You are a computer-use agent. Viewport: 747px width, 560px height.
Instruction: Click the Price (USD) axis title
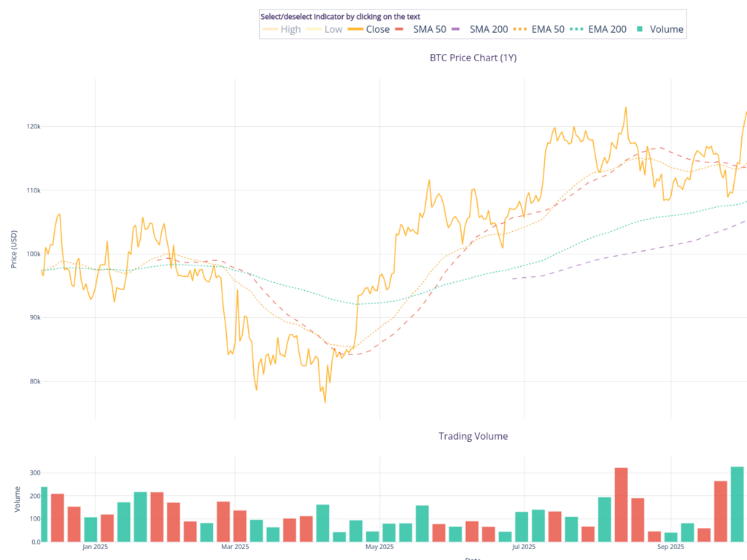tap(14, 249)
